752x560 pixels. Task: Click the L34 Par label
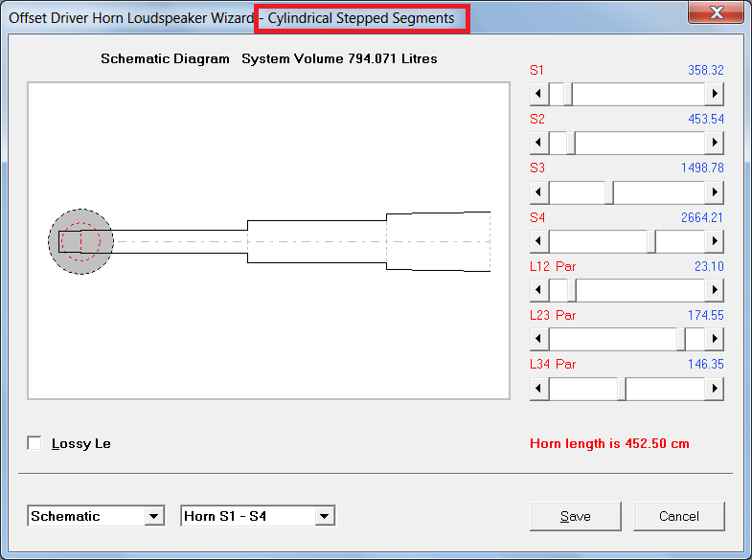click(x=553, y=364)
